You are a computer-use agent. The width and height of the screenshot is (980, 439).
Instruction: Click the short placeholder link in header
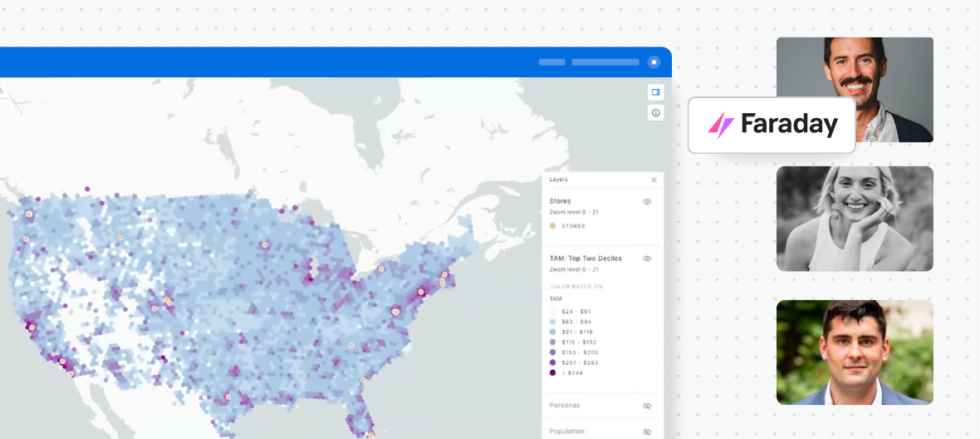coord(552,62)
